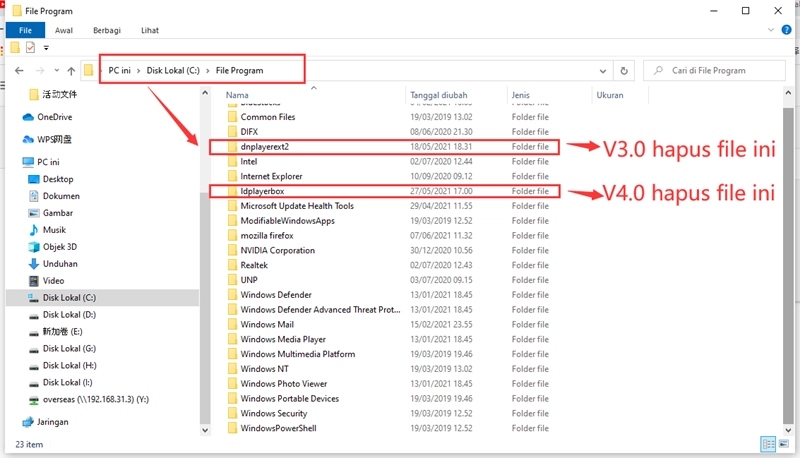Select the Common Files folder
Screen dimensions: 800x458
[268, 117]
